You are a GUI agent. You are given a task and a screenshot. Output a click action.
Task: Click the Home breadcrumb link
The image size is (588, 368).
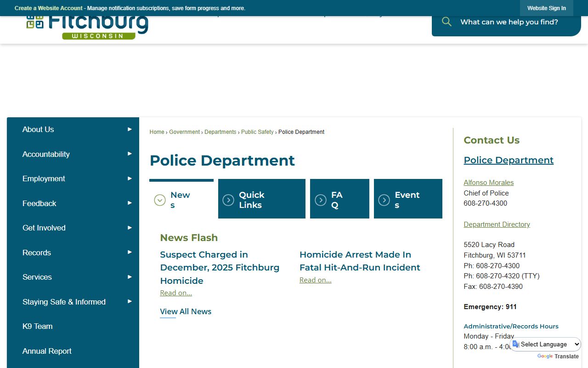(x=157, y=132)
